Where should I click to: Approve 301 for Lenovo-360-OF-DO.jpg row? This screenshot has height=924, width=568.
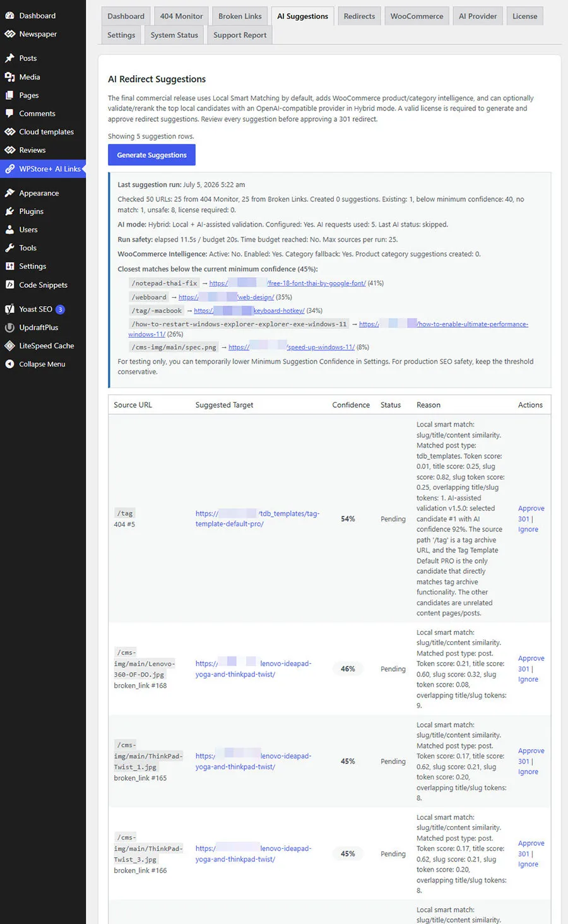pyautogui.click(x=531, y=663)
